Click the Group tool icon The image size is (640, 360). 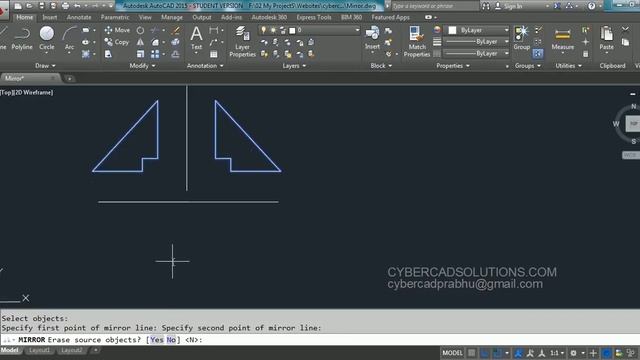pyautogui.click(x=522, y=38)
